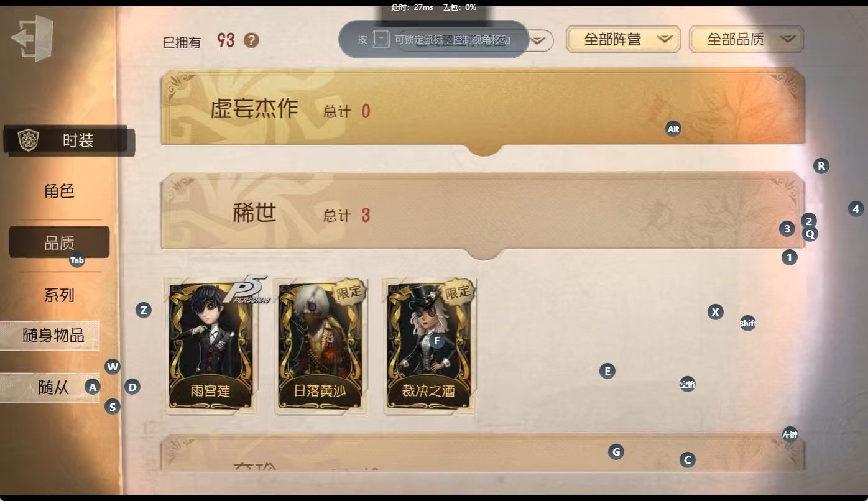Click the shield icon beside 时装
This screenshot has height=501, width=868.
point(28,140)
